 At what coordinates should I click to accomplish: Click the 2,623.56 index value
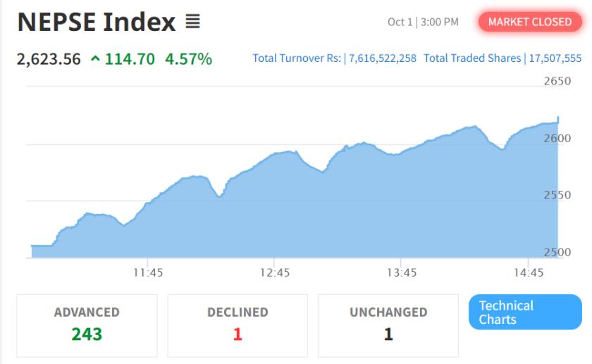pyautogui.click(x=49, y=59)
